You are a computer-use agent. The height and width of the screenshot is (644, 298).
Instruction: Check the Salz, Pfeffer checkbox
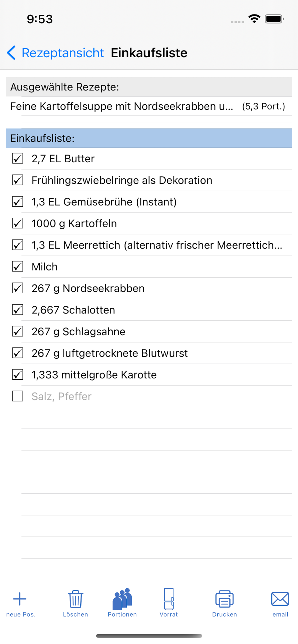tap(17, 396)
